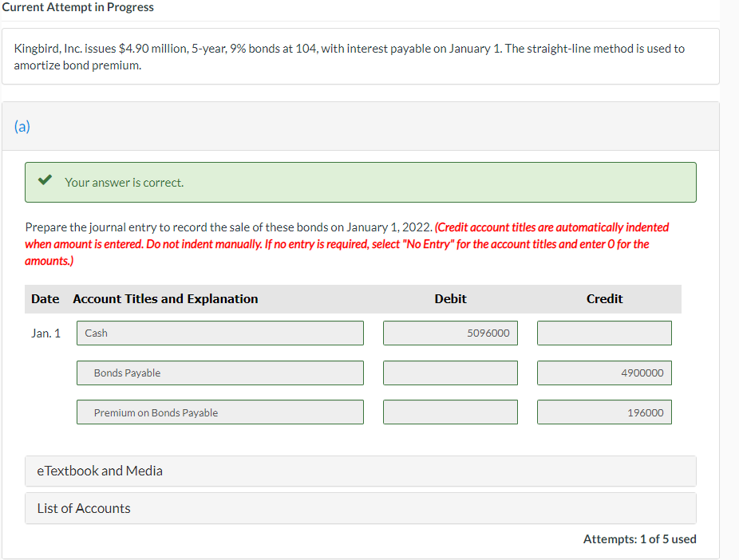This screenshot has height=560, width=739.
Task: Click empty debit field in Premium on Bonds row
Action: [450, 412]
